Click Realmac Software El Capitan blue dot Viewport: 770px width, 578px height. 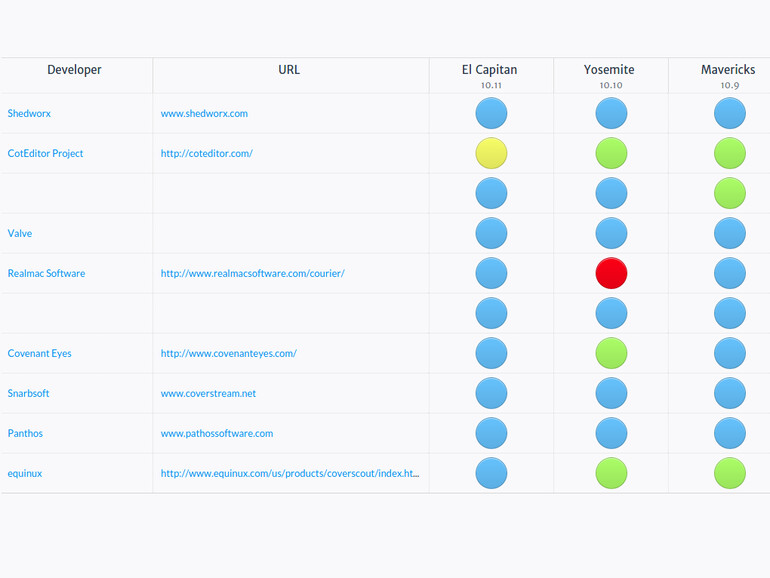491,274
